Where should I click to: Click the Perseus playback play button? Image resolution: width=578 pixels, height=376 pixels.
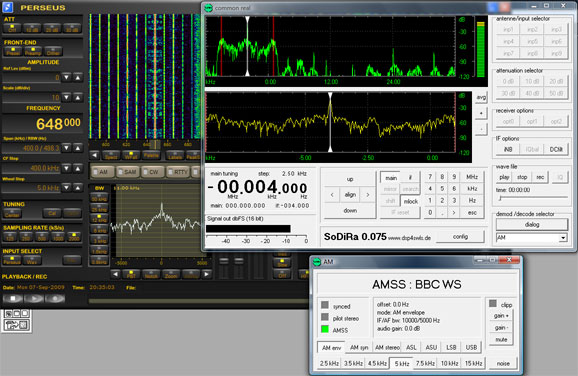(x=34, y=298)
